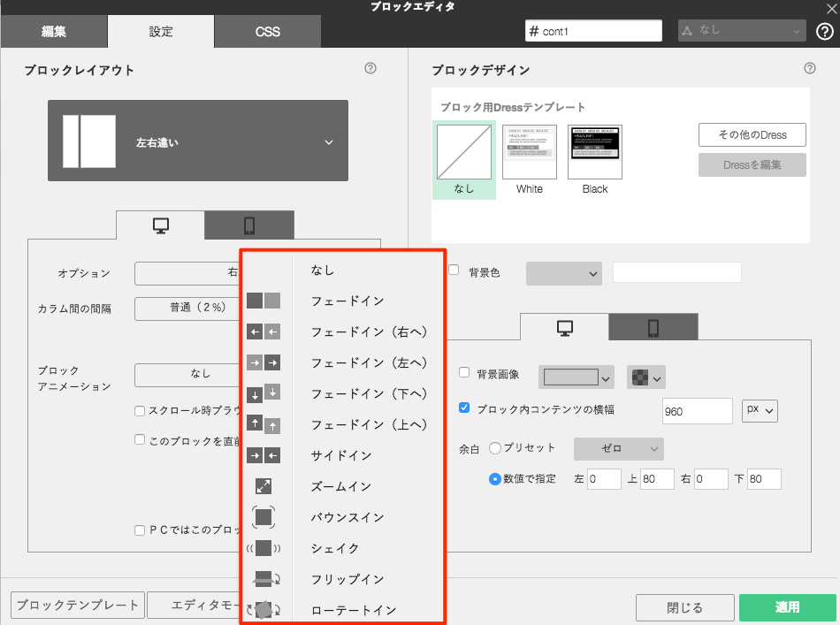Open help for ブロックレイアウト section

tap(370, 68)
